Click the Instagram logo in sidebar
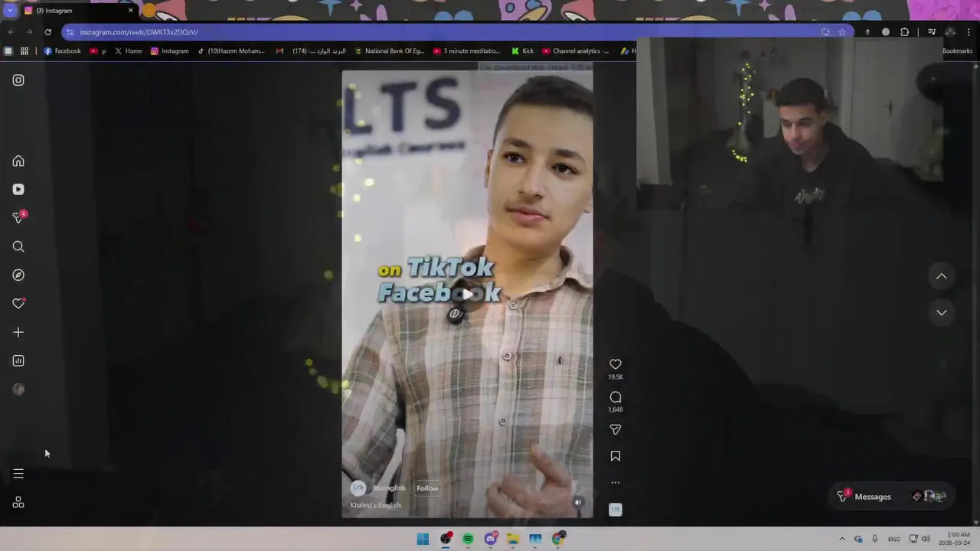The image size is (980, 551). (18, 80)
